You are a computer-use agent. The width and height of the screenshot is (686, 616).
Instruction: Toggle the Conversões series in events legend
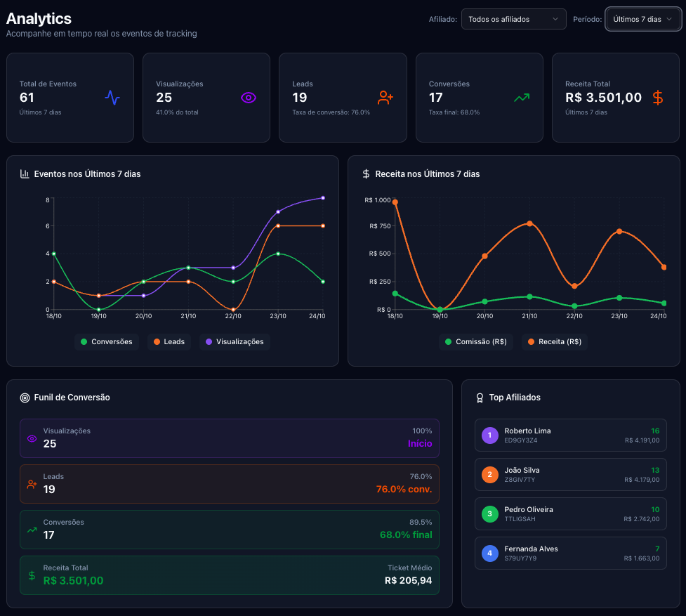point(107,342)
